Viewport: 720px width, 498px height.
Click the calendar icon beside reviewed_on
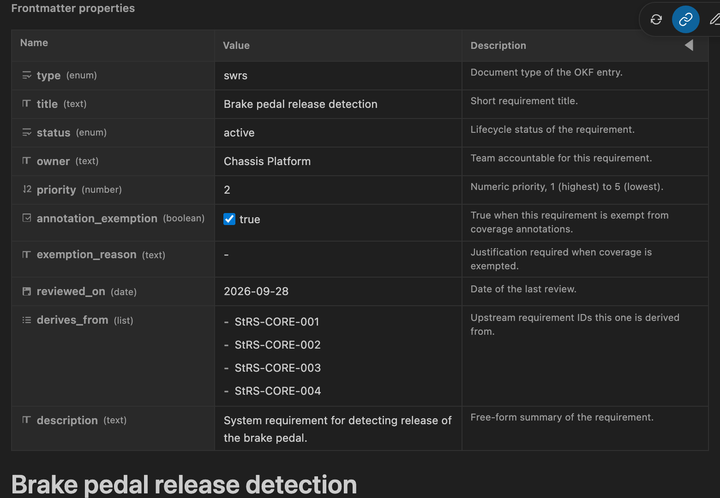[x=27, y=291]
